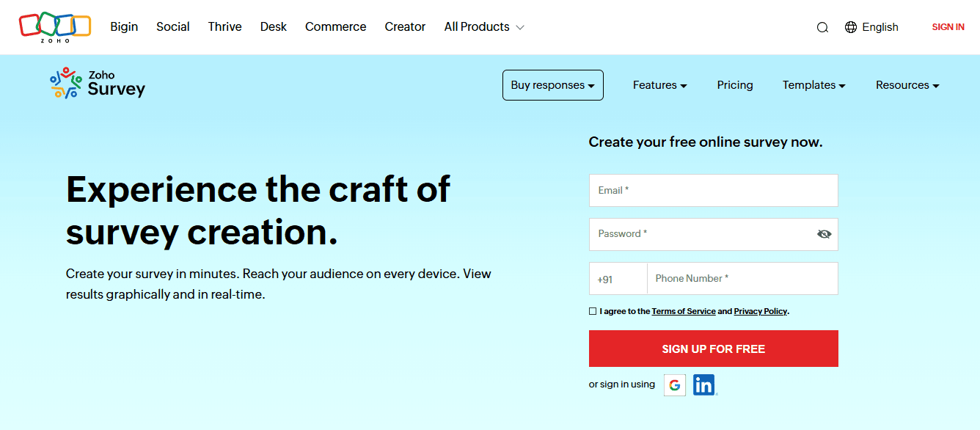
Task: Go to the Pricing page
Action: tap(735, 85)
